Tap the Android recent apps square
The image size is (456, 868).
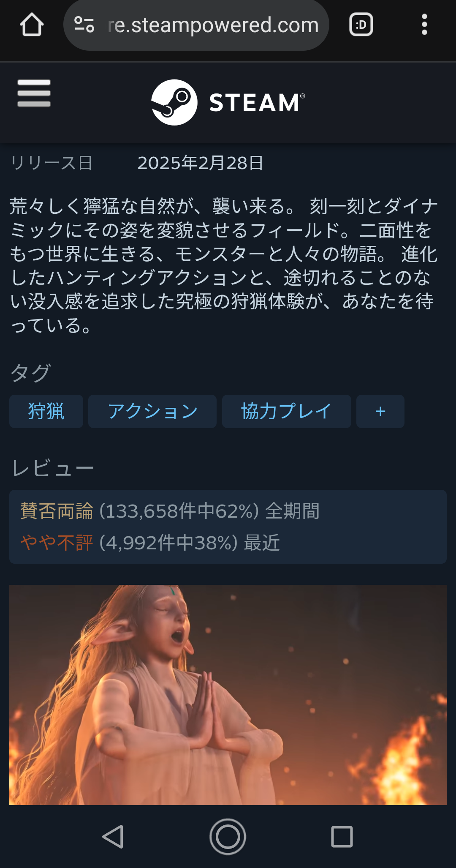[x=342, y=837]
